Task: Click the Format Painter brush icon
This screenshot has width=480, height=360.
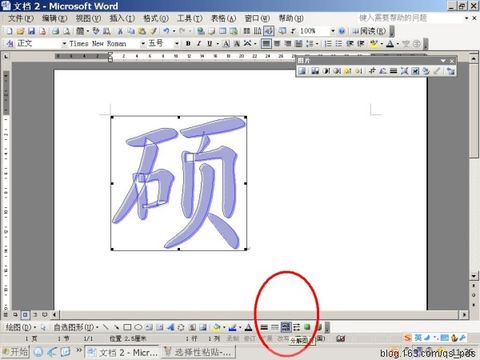Action: (x=154, y=31)
